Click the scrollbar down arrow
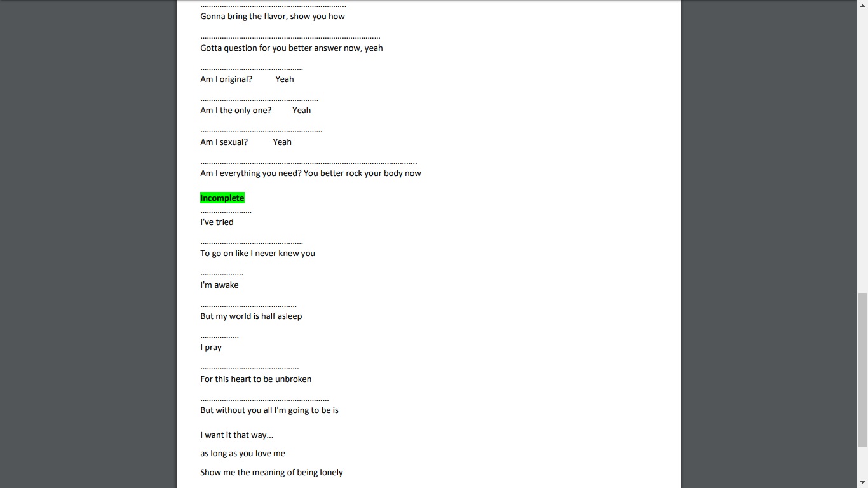Screen dimensions: 868x488 [862, 482]
